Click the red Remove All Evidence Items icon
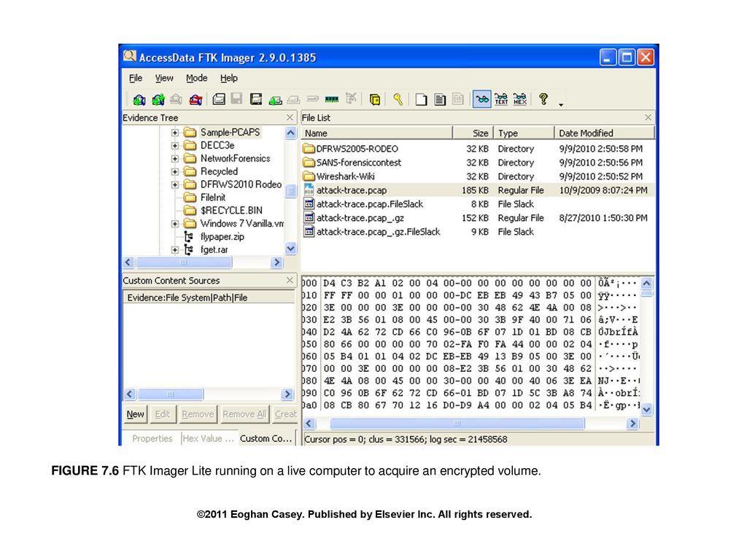Image resolution: width=747 pixels, height=560 pixels. (196, 99)
